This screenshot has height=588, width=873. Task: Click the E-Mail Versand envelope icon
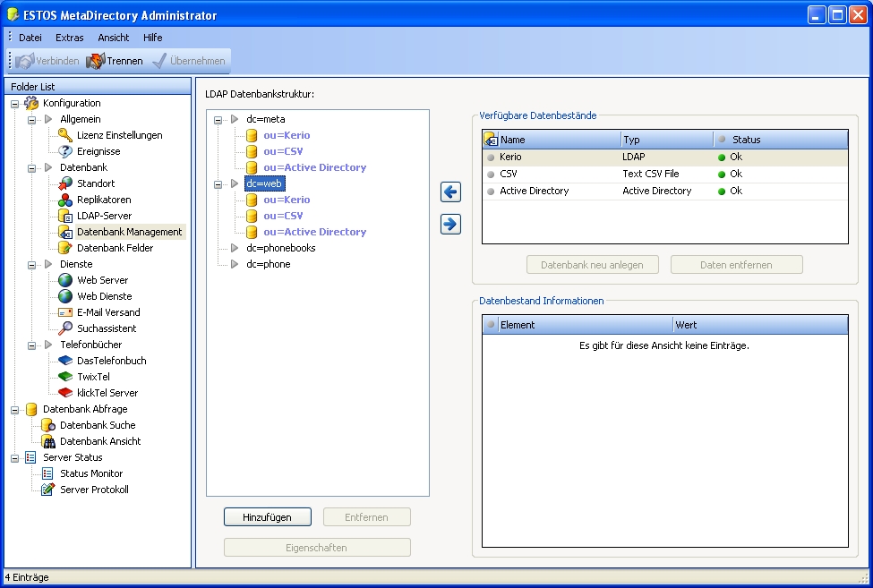click(x=65, y=312)
